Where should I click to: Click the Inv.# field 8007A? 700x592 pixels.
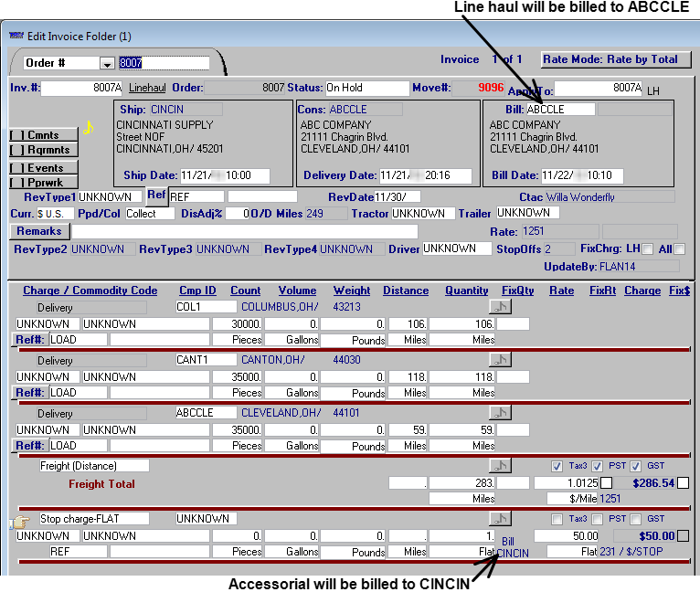click(x=81, y=88)
